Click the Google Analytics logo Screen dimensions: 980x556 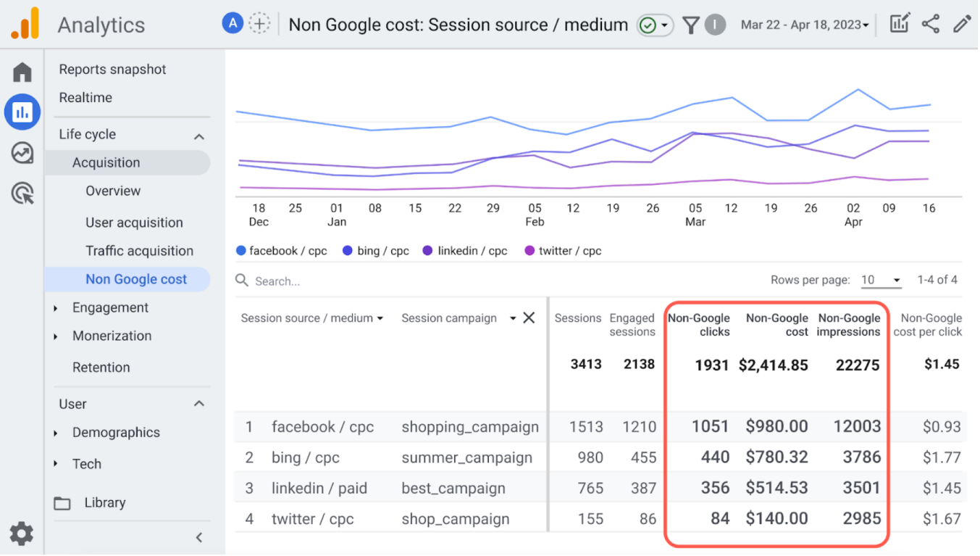tap(25, 24)
